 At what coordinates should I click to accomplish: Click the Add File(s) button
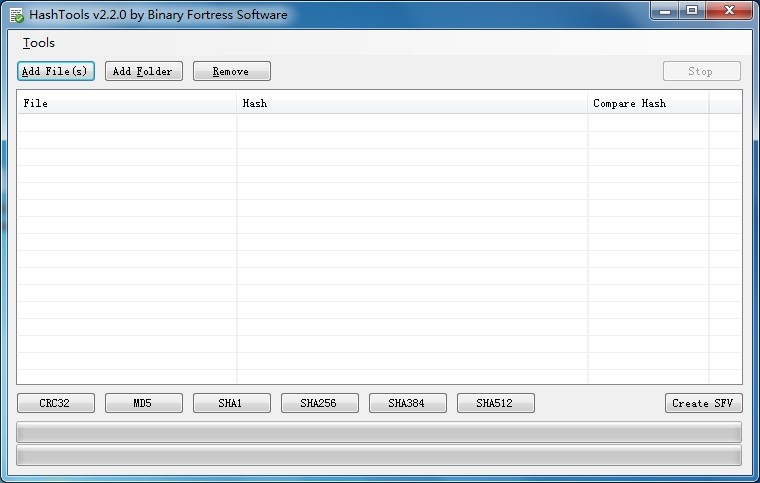[x=56, y=71]
